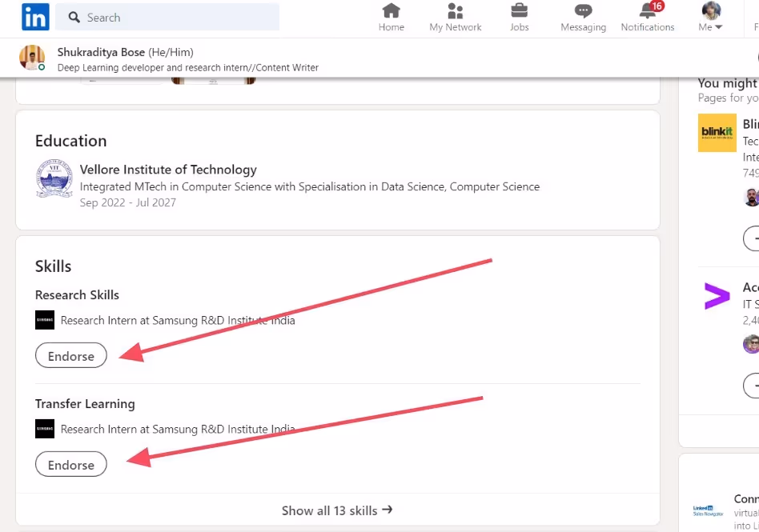This screenshot has height=532, width=759.
Task: Open the Accenture page logo
Action: click(717, 295)
